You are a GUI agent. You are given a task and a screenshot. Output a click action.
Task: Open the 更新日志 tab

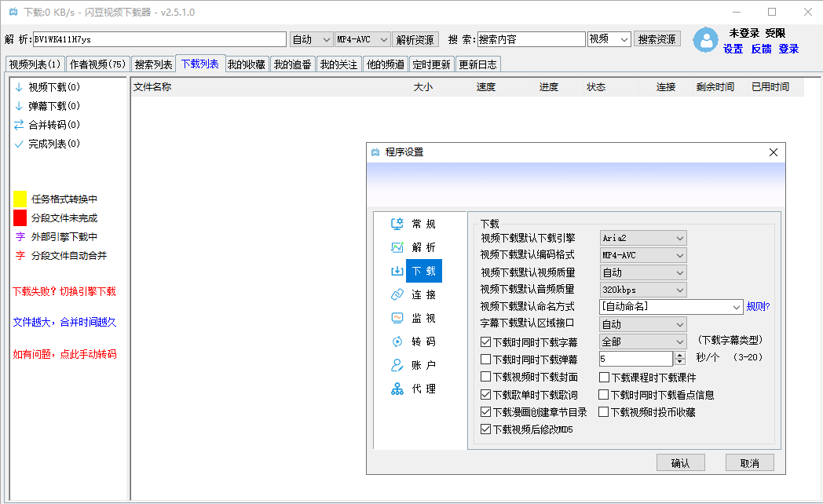(x=477, y=64)
